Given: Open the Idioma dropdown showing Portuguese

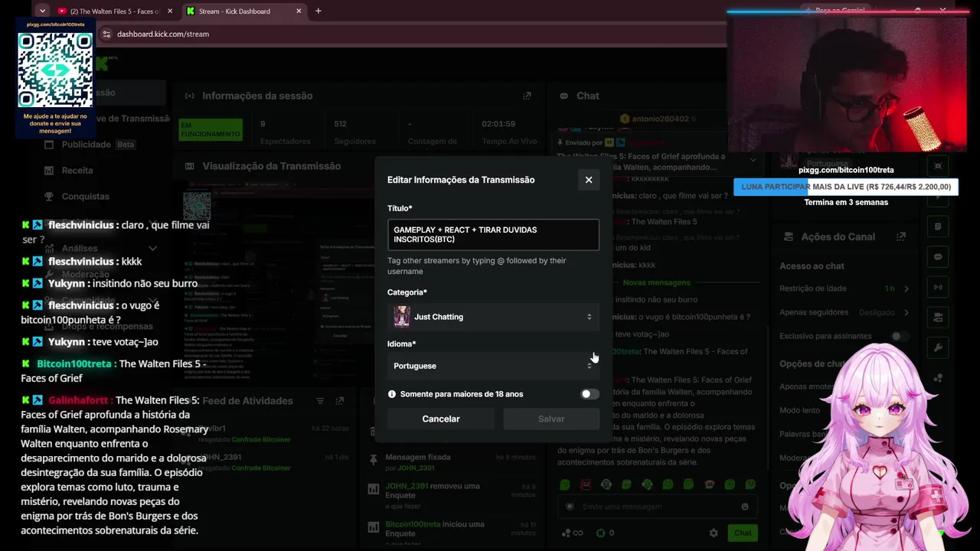Looking at the screenshot, I should (x=493, y=366).
